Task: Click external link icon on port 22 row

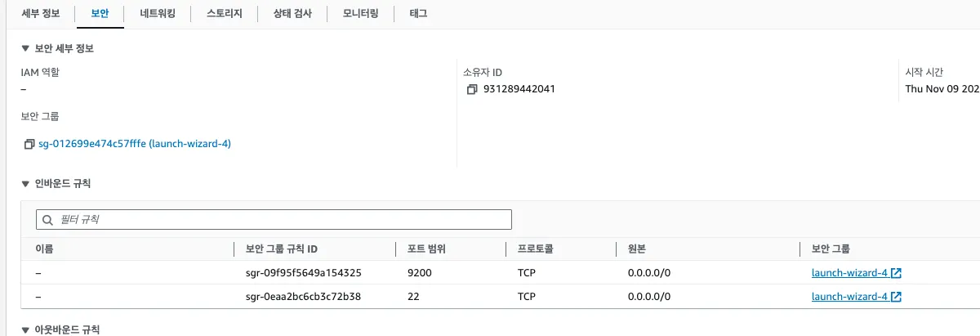Action: 896,297
